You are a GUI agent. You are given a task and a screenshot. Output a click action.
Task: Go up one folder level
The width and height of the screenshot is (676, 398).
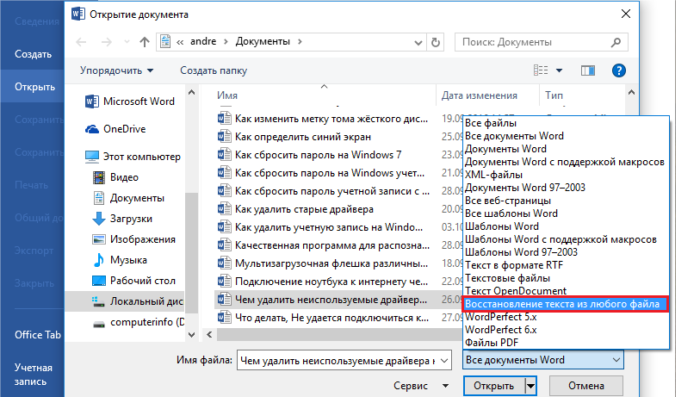(x=144, y=42)
